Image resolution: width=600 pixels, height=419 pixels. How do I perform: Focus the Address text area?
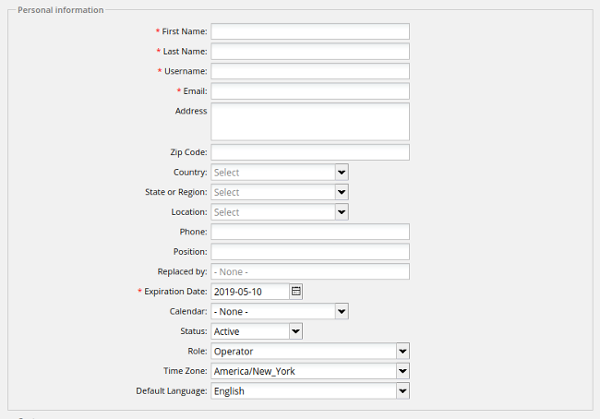point(310,122)
